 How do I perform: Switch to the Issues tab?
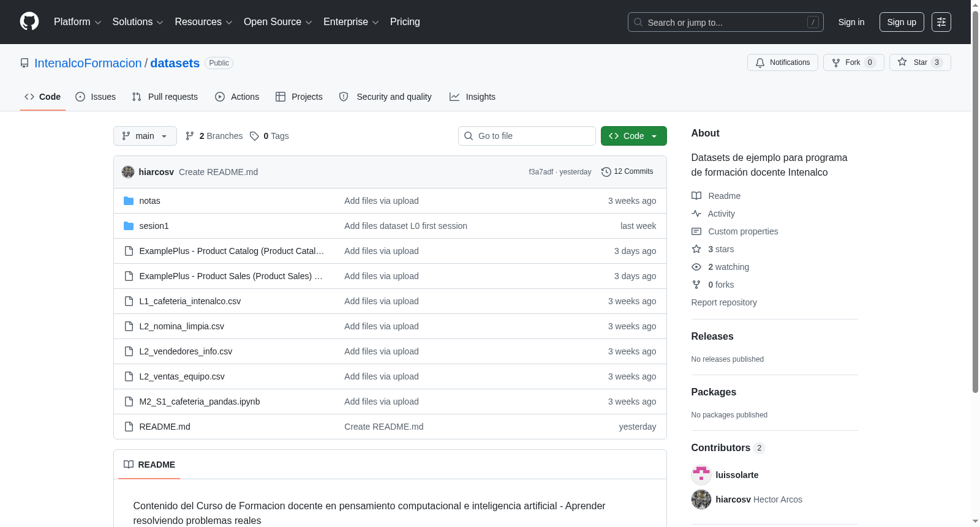pyautogui.click(x=96, y=97)
